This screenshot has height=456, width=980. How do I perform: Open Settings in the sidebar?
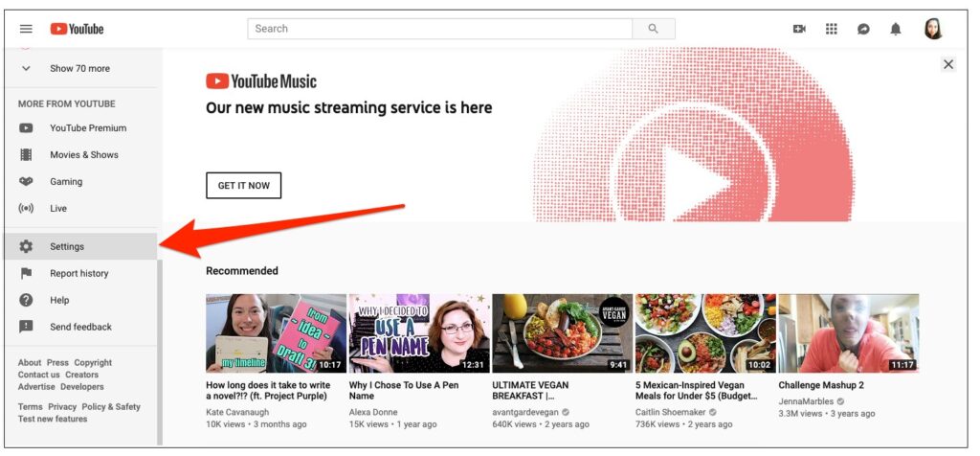point(80,246)
